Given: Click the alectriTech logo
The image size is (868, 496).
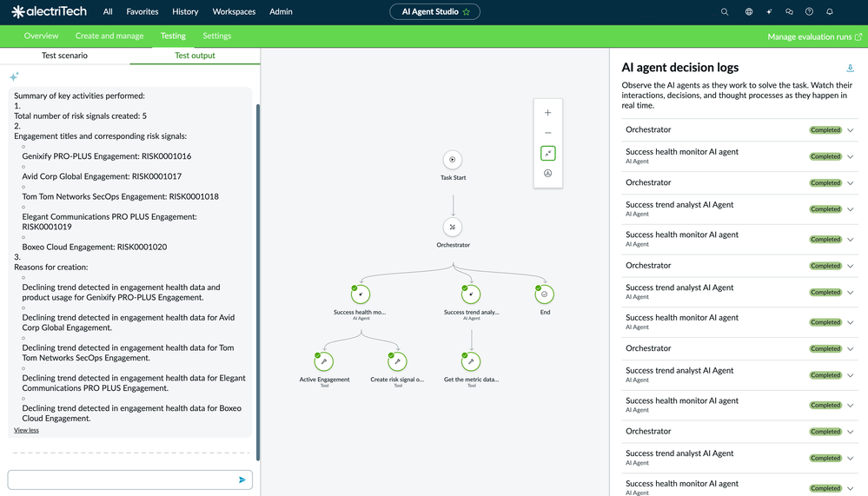Looking at the screenshot, I should 50,11.
